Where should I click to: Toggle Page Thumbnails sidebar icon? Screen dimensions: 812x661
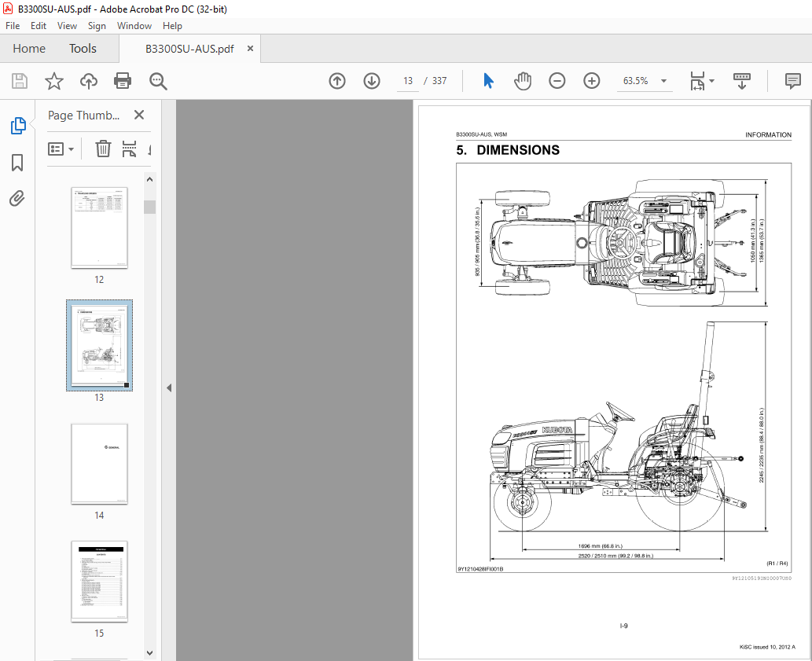[x=18, y=126]
